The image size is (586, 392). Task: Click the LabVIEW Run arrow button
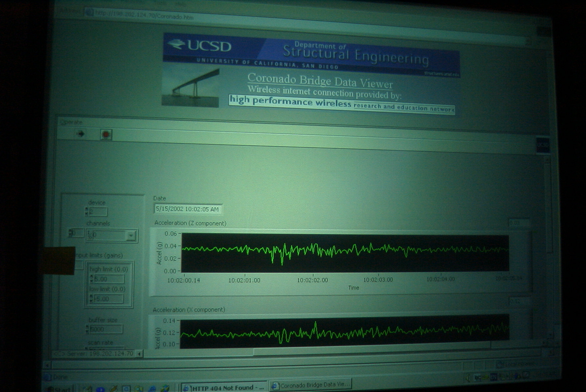coord(80,134)
